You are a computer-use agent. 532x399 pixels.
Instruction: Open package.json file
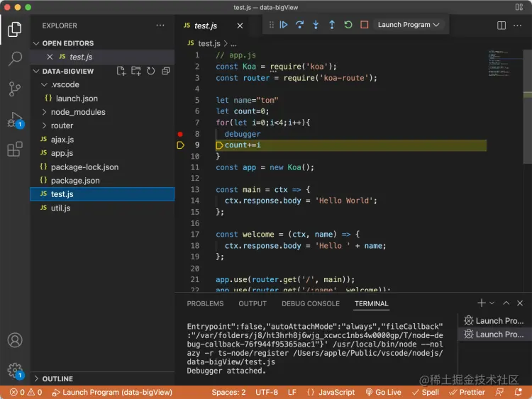coord(101,180)
